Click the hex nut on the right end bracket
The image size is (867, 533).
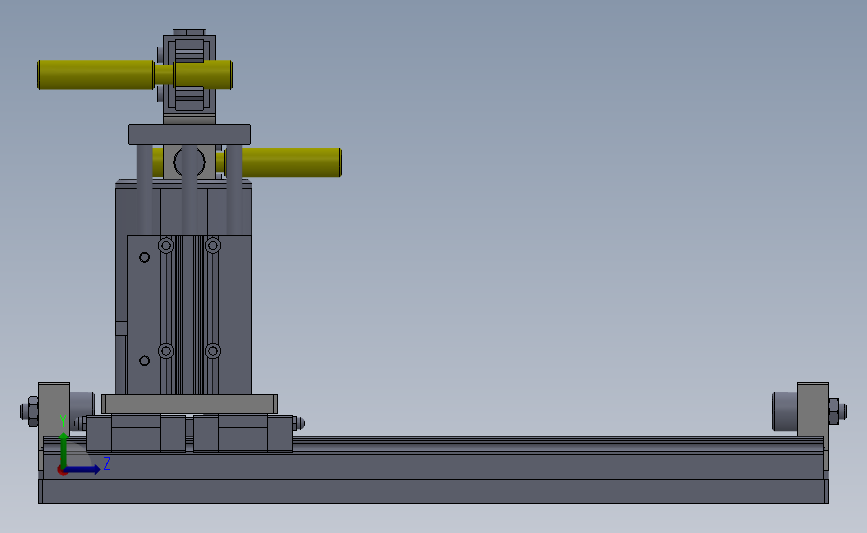click(x=834, y=411)
